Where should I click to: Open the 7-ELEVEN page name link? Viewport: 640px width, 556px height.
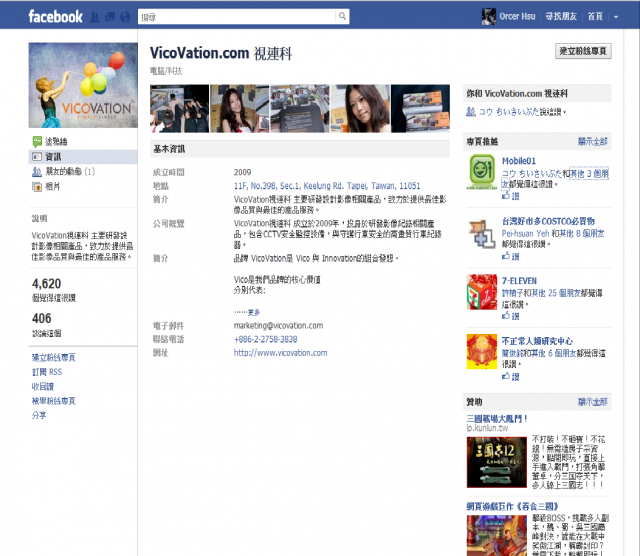519,281
